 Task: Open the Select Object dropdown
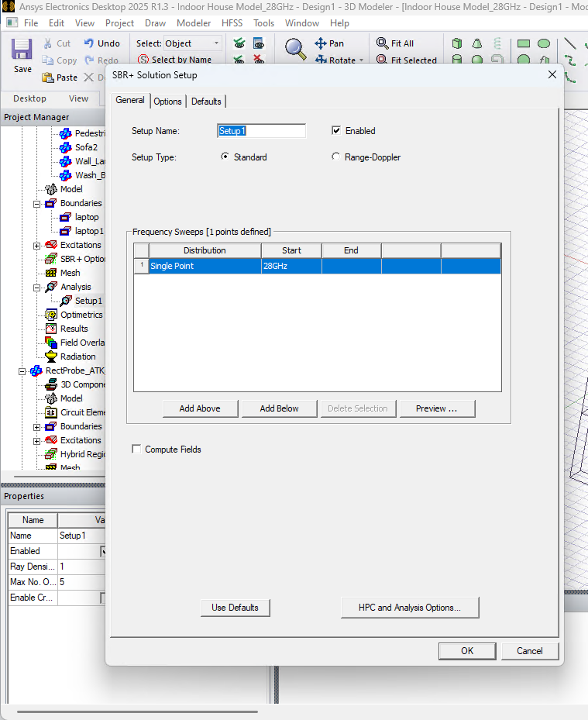click(216, 43)
